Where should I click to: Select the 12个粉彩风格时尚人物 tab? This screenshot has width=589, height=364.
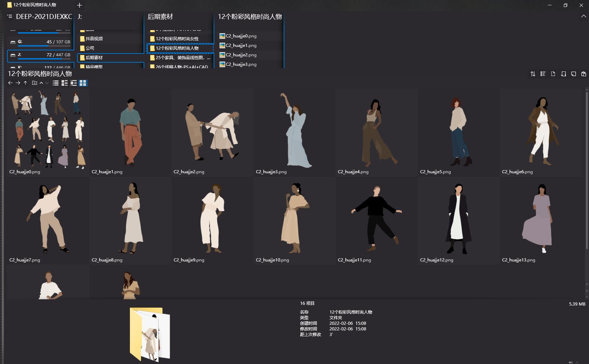35,5
